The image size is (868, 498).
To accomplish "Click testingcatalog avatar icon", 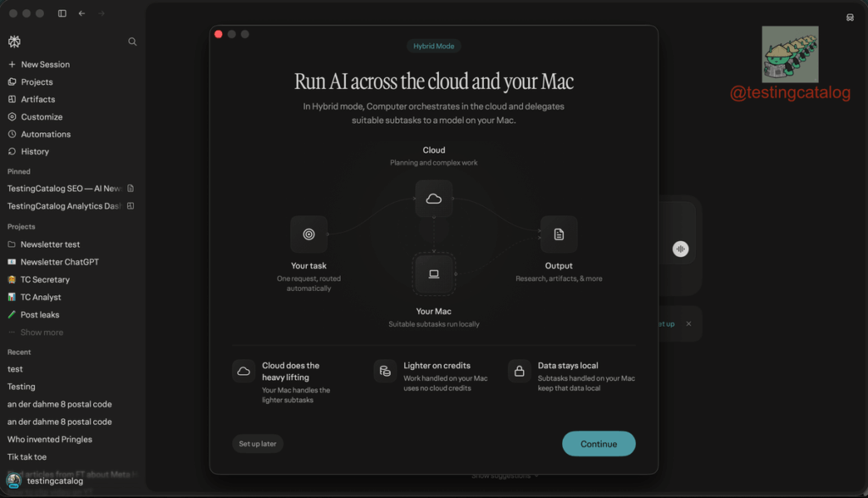I will click(14, 481).
